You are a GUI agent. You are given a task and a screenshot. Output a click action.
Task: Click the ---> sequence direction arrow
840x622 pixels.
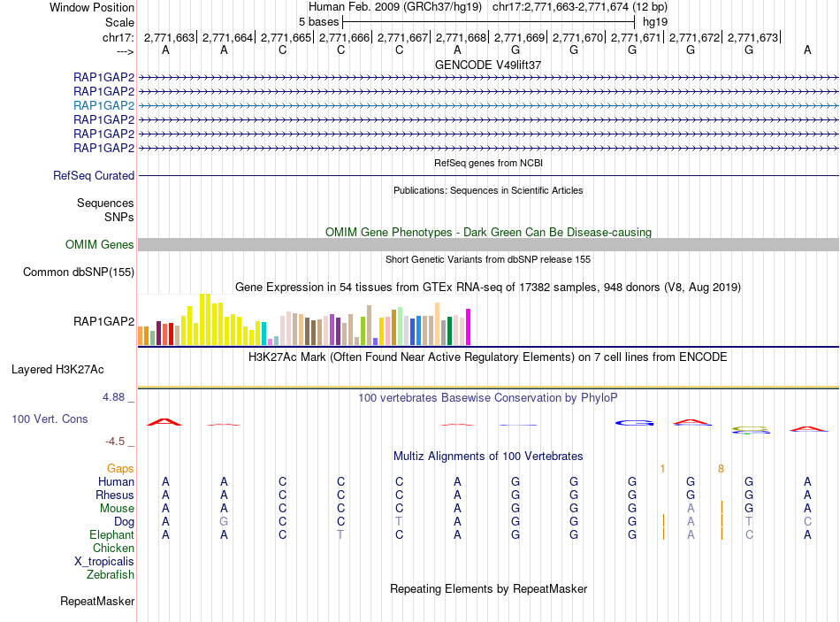tap(125, 51)
